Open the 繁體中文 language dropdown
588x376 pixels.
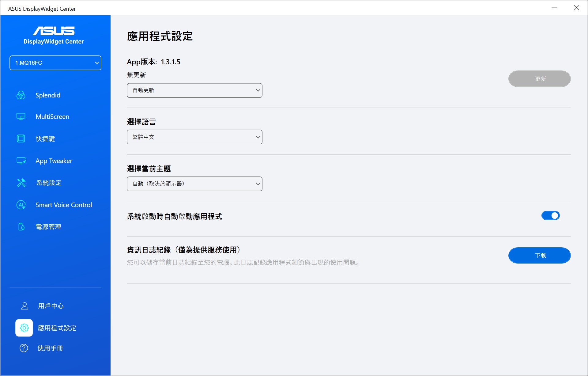(x=194, y=137)
